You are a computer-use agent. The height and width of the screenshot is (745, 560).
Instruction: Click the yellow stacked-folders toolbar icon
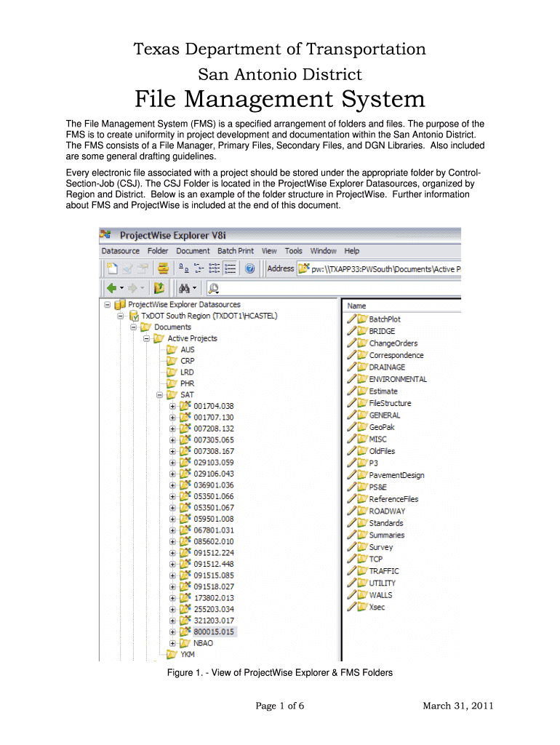tap(163, 268)
